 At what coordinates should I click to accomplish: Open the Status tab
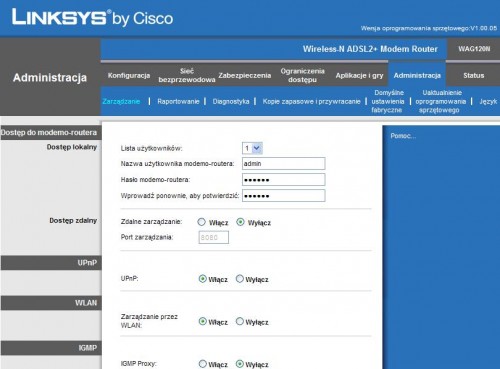point(473,76)
